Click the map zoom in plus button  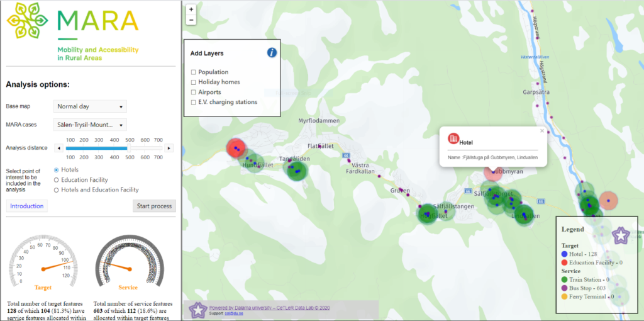[x=191, y=9]
